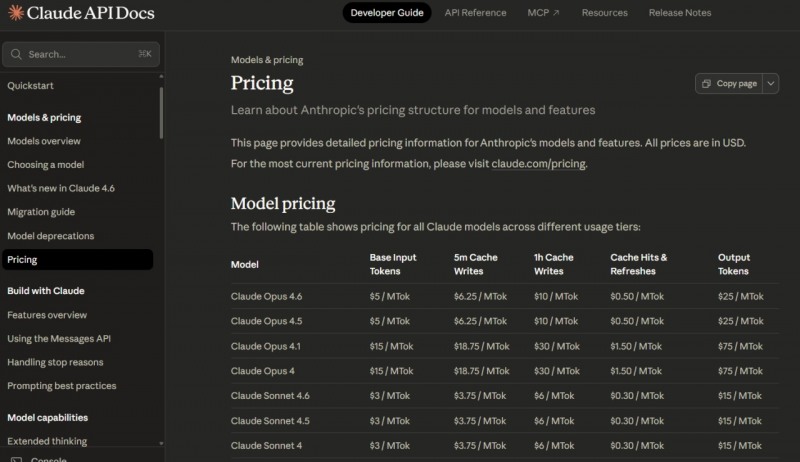Go to Prompting best practices
The height and width of the screenshot is (462, 800).
(x=62, y=386)
